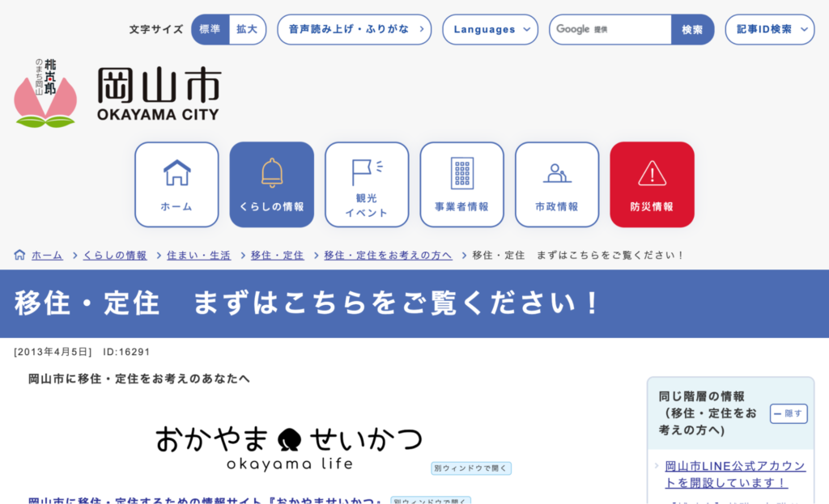Open the 移住・定住 breadcrumb link
Viewport: 829px width, 504px height.
pyautogui.click(x=276, y=254)
